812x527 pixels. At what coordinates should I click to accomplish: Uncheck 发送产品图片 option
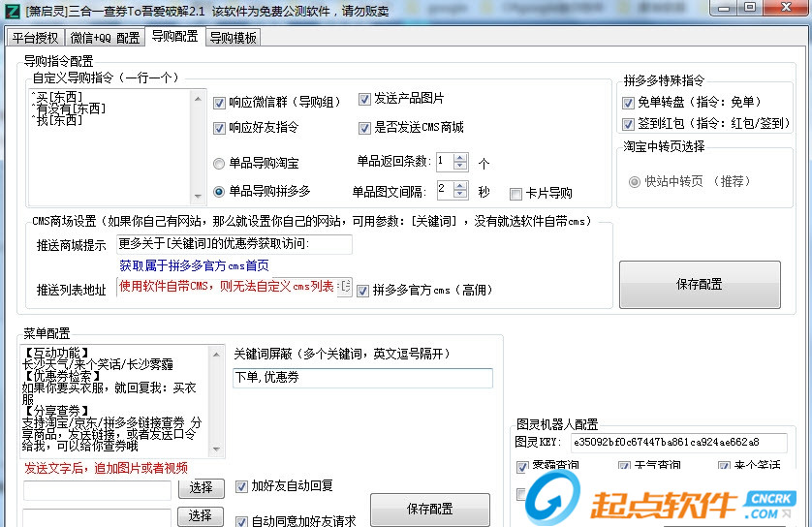tap(364, 99)
